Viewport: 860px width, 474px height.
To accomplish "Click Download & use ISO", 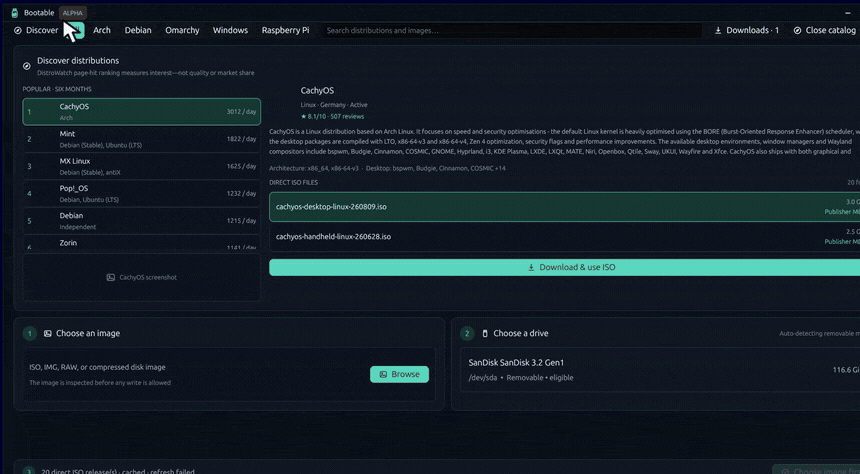I will 564,267.
